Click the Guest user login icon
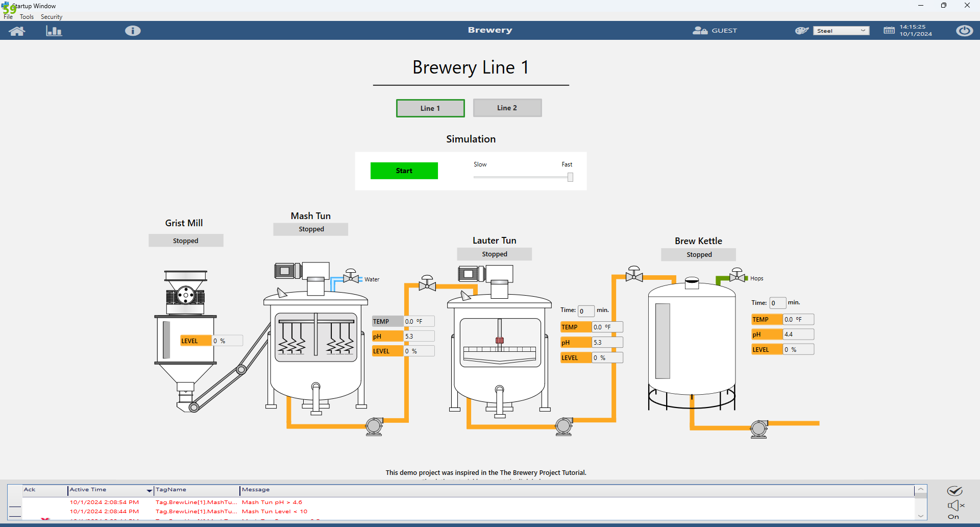Viewport: 980px width, 527px height. 700,31
